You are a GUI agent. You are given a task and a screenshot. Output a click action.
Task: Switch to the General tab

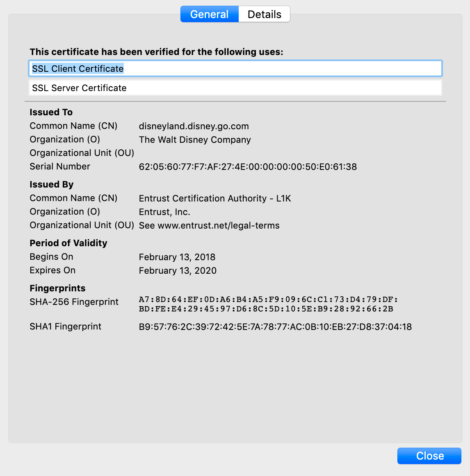point(209,14)
